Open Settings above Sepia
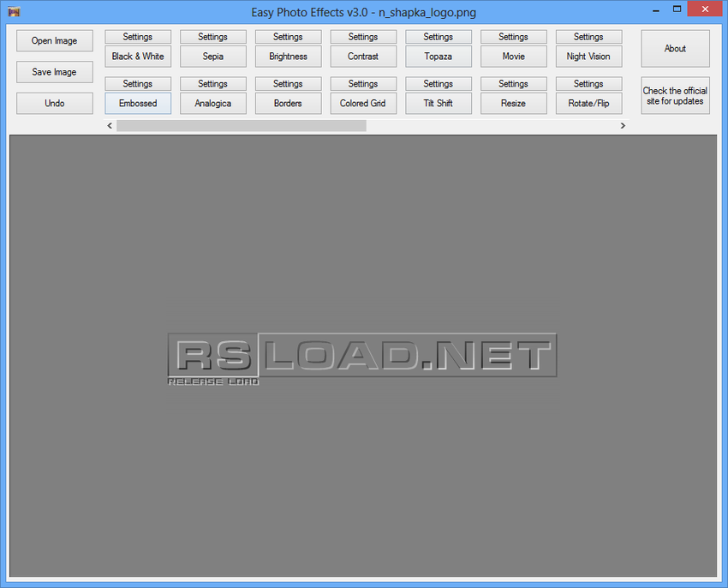The height and width of the screenshot is (588, 728). [213, 37]
